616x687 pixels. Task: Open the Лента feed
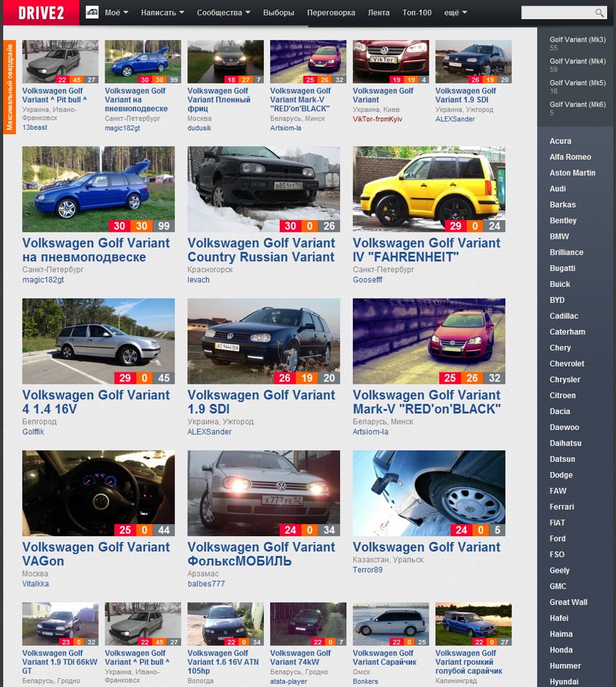tap(379, 13)
